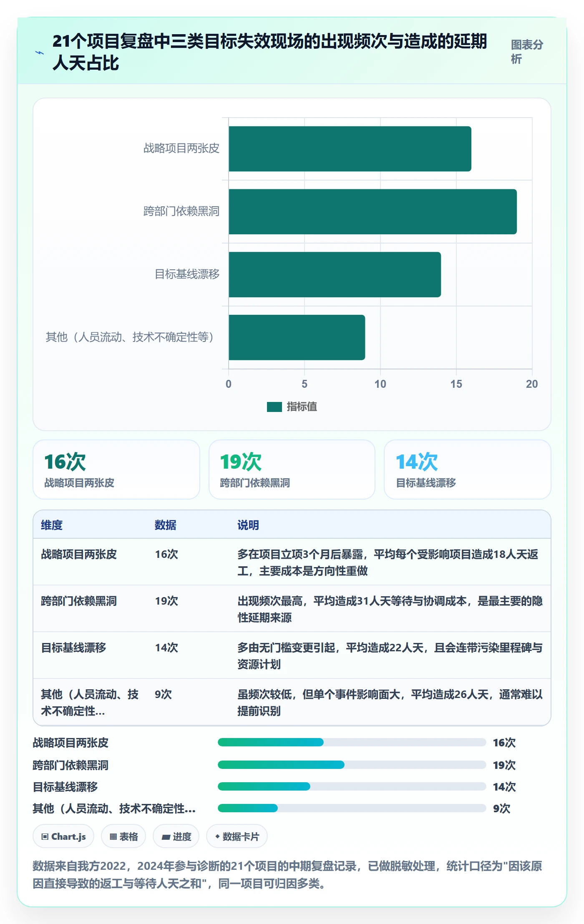Click the 跨部门依赖黑洞 chart bar
The width and height of the screenshot is (584, 924).
click(x=373, y=212)
